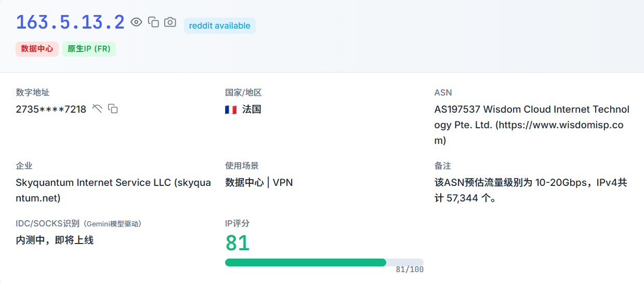Click the 数据中心 | VPN usage scenario value
Viewport: 644px width, 283px height.
click(258, 182)
